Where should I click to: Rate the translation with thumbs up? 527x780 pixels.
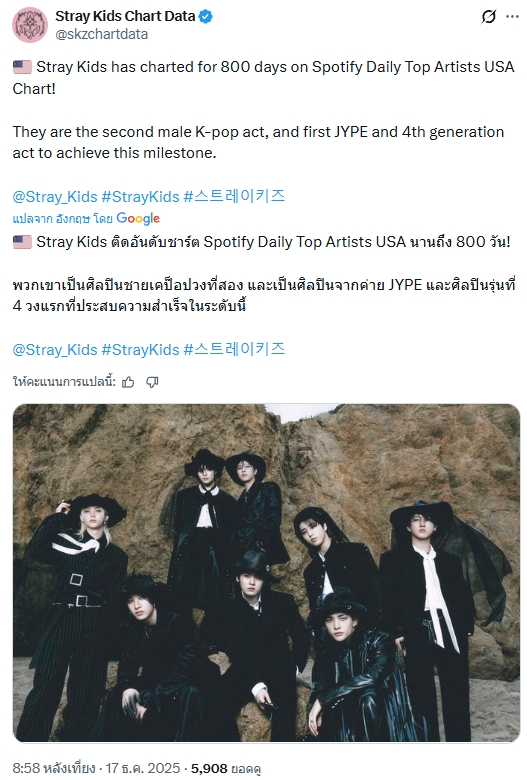tap(128, 382)
